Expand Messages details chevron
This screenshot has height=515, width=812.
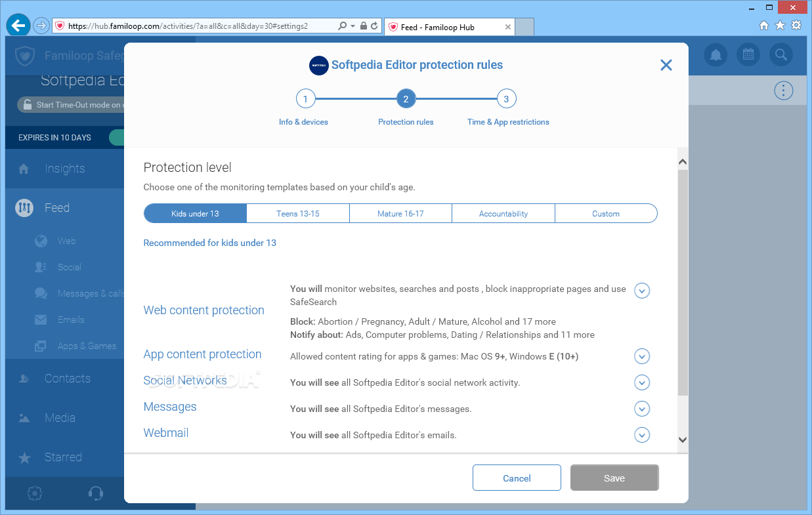[x=642, y=409]
